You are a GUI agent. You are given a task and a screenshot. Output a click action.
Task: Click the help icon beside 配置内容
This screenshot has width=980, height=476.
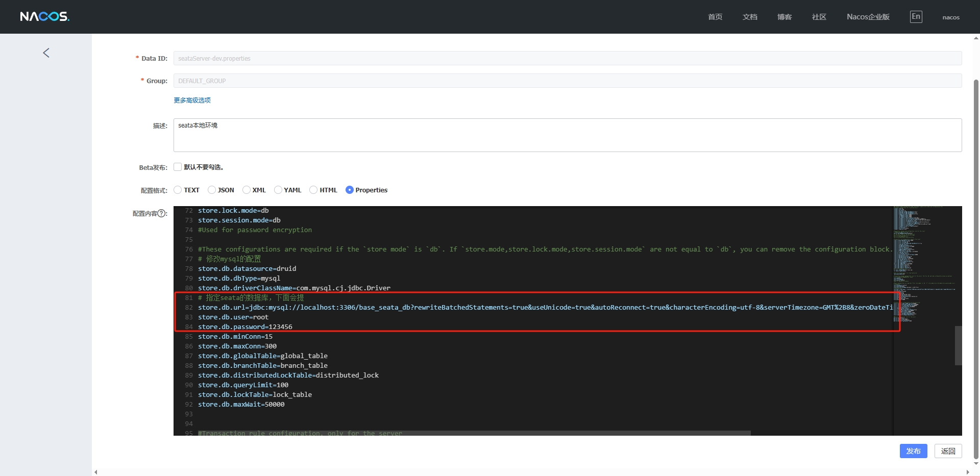coord(162,214)
